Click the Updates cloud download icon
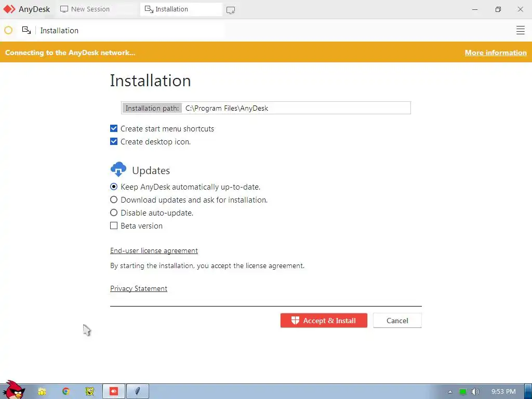This screenshot has width=532, height=399. pyautogui.click(x=118, y=169)
